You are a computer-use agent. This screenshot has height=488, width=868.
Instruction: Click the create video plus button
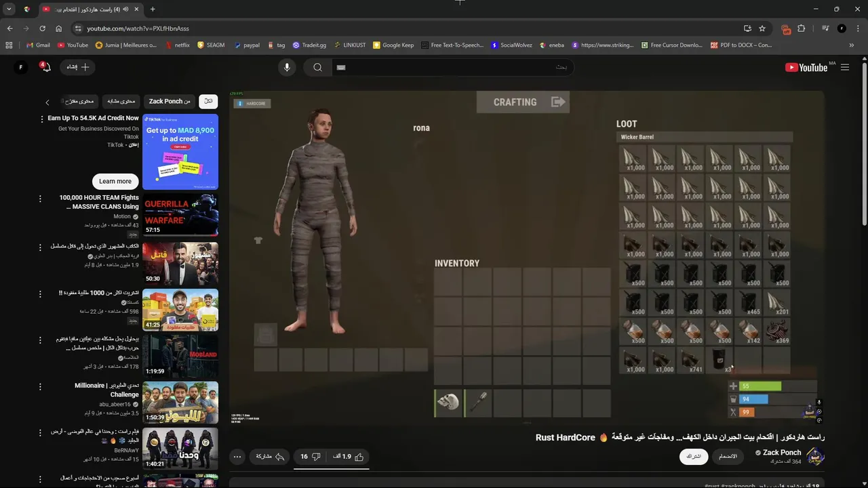point(78,67)
